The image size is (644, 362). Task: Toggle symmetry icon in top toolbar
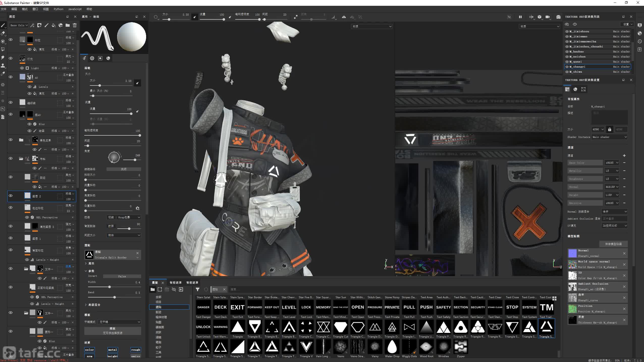tap(344, 17)
